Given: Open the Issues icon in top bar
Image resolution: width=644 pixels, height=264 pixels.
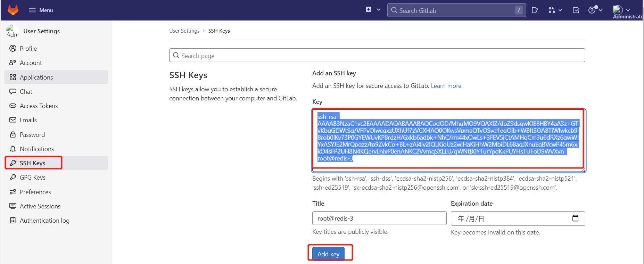Looking at the screenshot, I should (535, 10).
